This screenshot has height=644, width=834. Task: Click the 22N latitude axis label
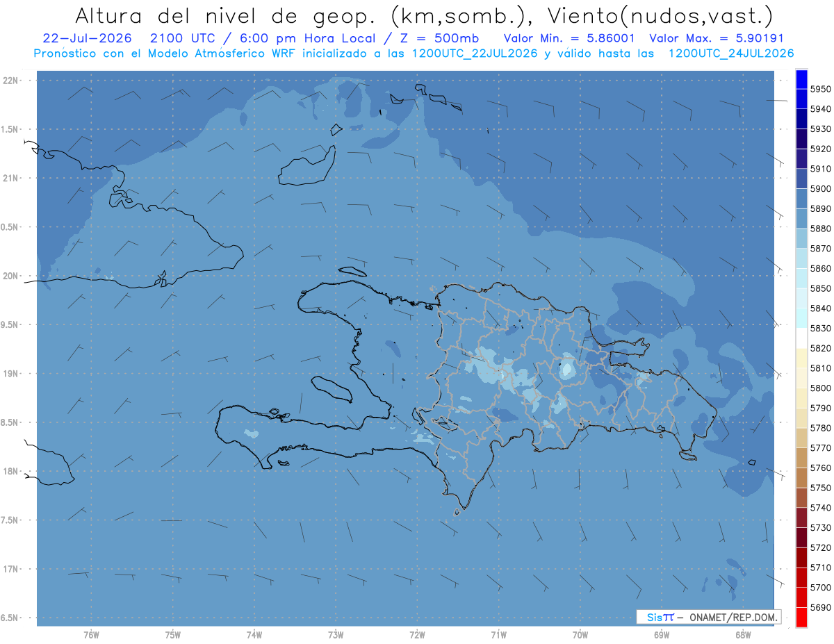[x=11, y=81]
